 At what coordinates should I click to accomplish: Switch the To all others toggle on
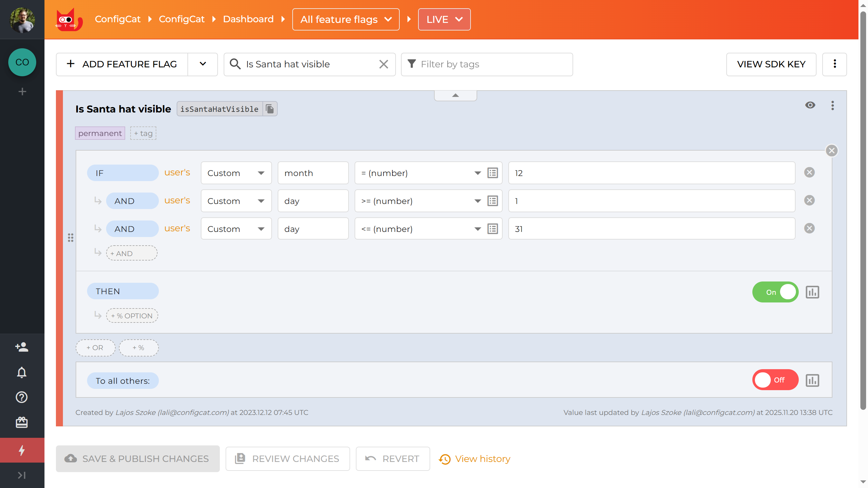click(x=775, y=380)
